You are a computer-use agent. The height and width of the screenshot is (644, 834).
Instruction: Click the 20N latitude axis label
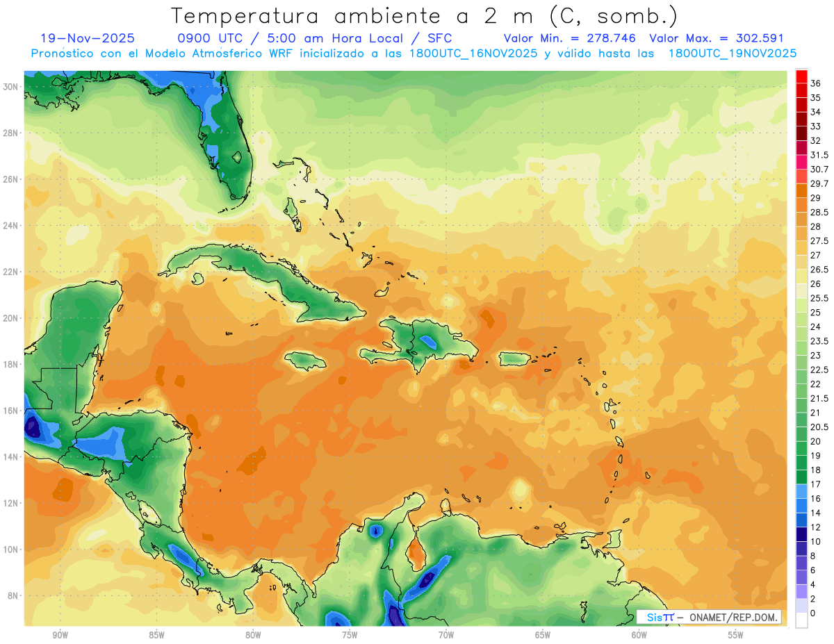[x=10, y=317]
